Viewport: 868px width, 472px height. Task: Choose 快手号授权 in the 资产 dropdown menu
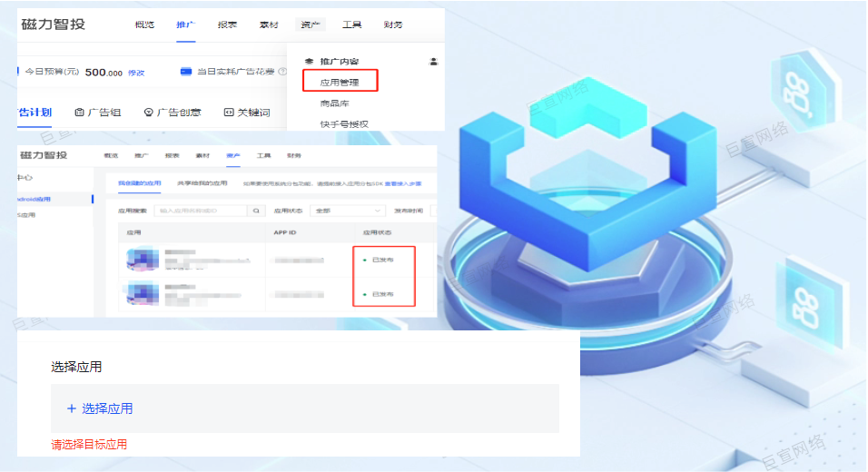344,124
